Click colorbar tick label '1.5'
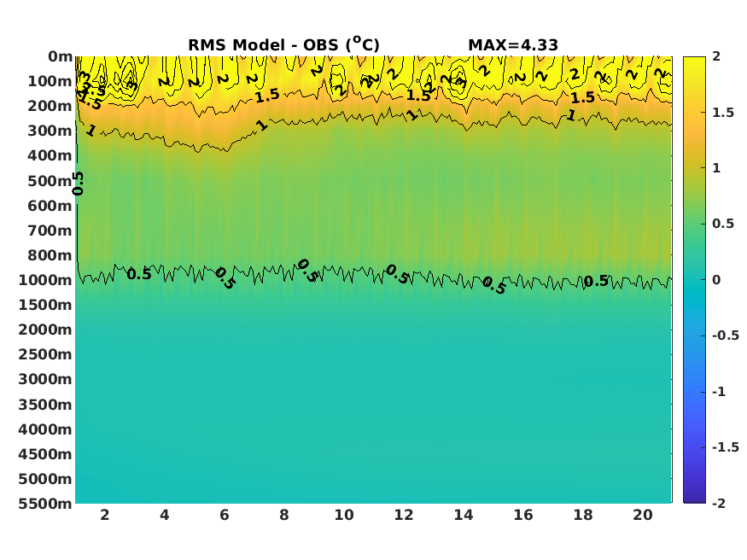 (723, 113)
